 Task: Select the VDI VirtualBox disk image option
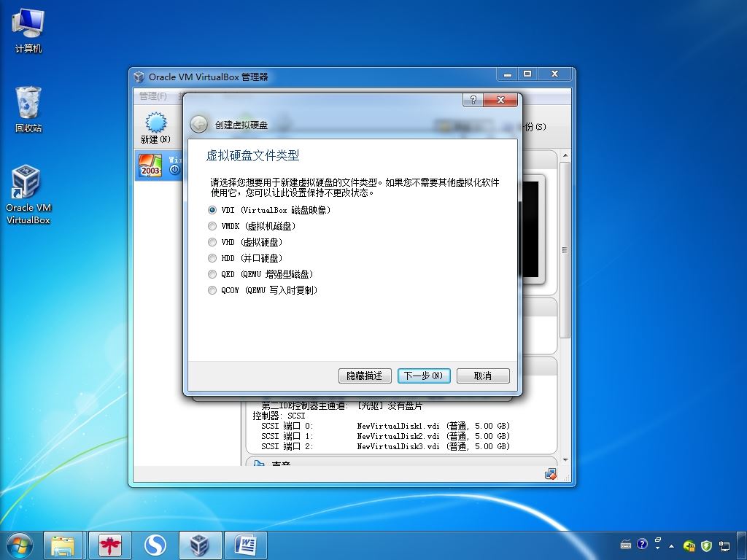point(269,210)
